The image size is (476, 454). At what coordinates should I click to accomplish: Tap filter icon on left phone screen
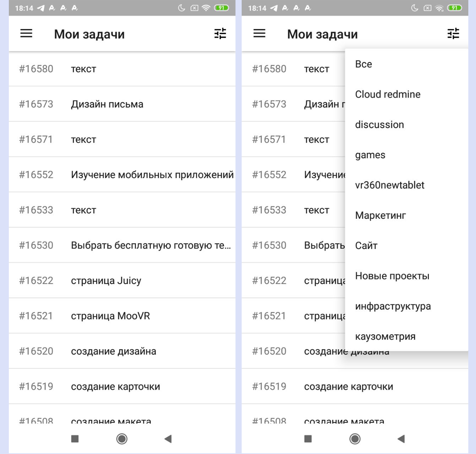[220, 34]
